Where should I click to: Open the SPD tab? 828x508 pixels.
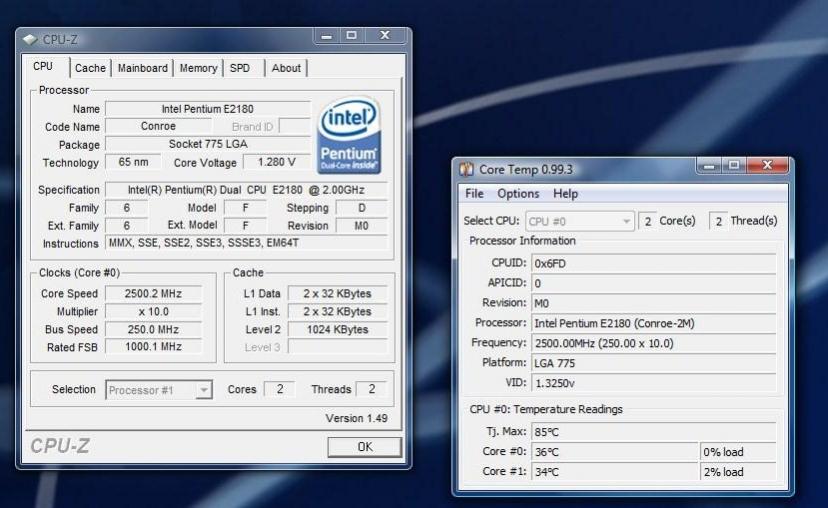[240, 68]
